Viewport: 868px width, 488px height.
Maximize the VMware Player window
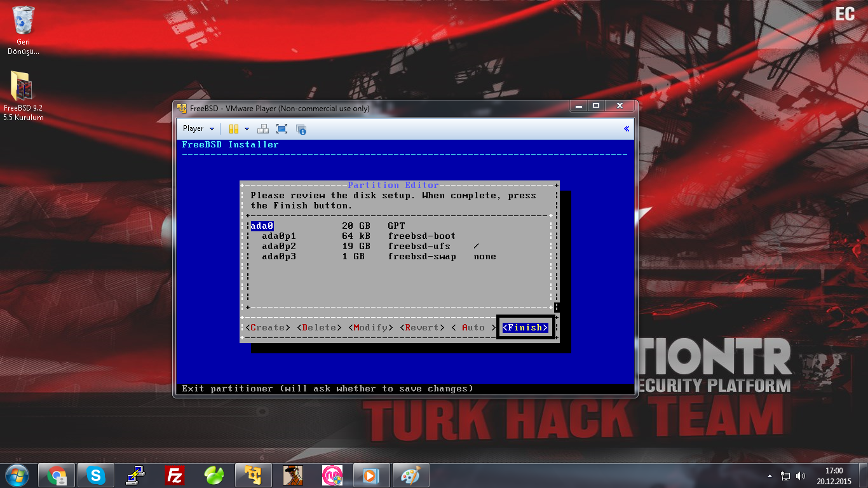[x=596, y=106]
